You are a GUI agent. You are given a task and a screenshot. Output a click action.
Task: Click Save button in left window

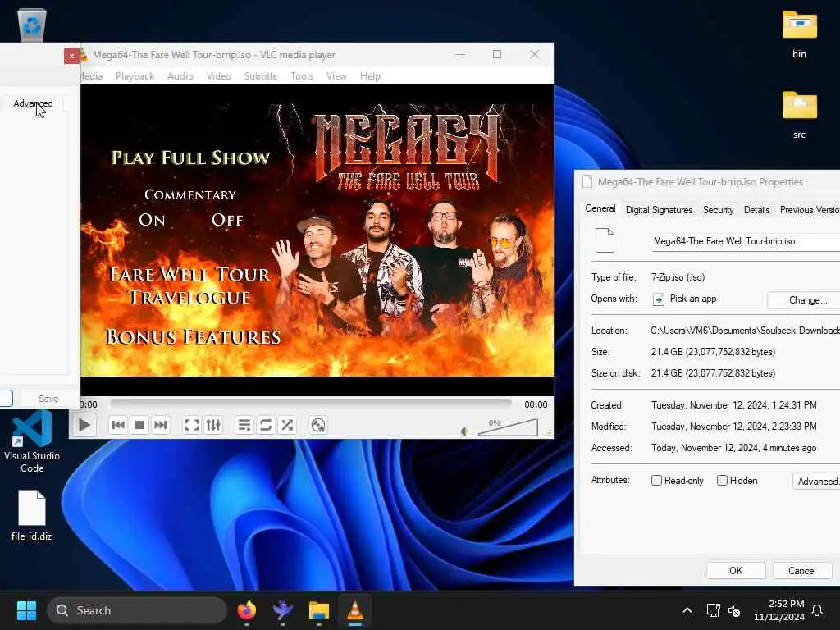[x=48, y=399]
